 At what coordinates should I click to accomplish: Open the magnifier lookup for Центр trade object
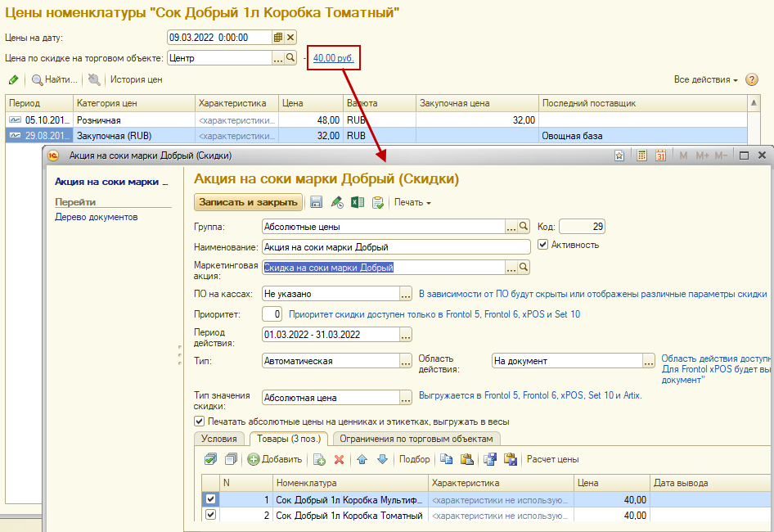[x=290, y=58]
